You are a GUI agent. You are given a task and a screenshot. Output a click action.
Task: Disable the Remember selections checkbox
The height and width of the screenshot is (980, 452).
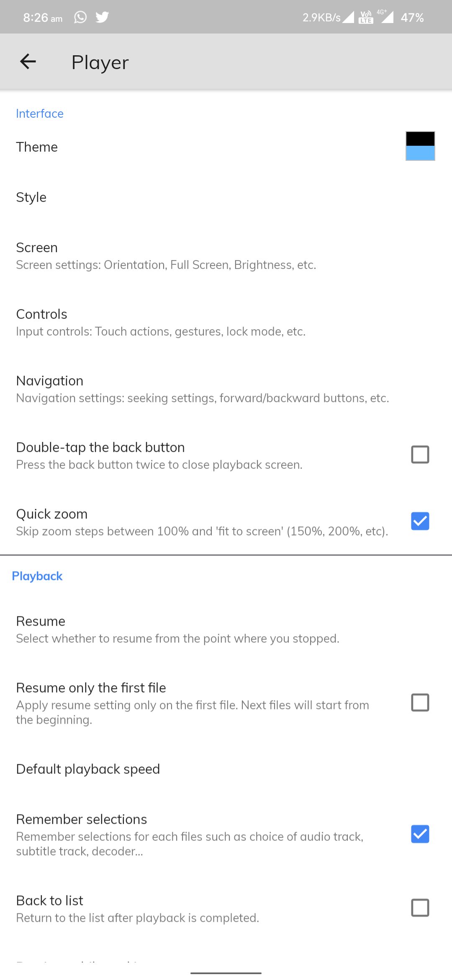click(x=420, y=834)
